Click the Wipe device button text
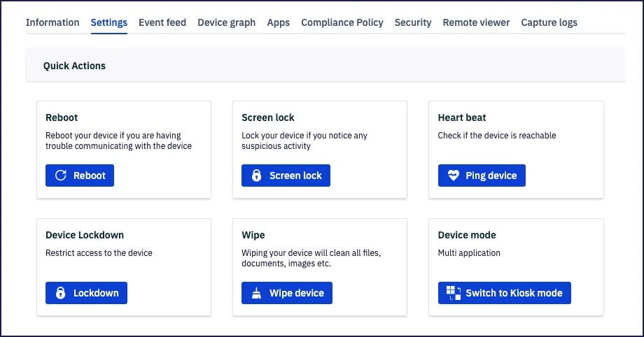The height and width of the screenshot is (337, 644). [x=297, y=293]
